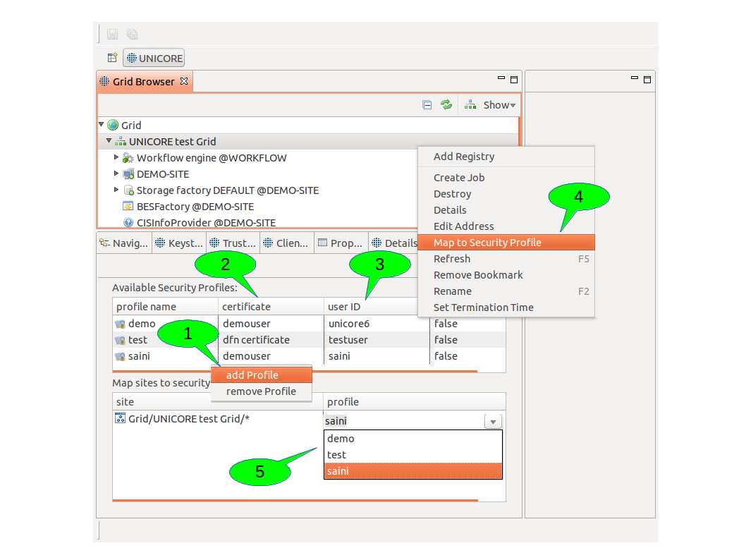Close the Grid Browser tab
Screen dimensions: 746x560
[184, 81]
